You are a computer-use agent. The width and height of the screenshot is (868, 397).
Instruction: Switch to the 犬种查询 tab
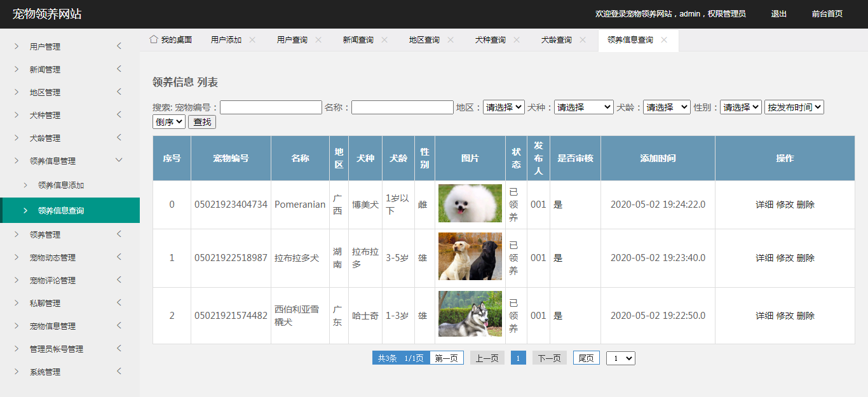coord(490,39)
